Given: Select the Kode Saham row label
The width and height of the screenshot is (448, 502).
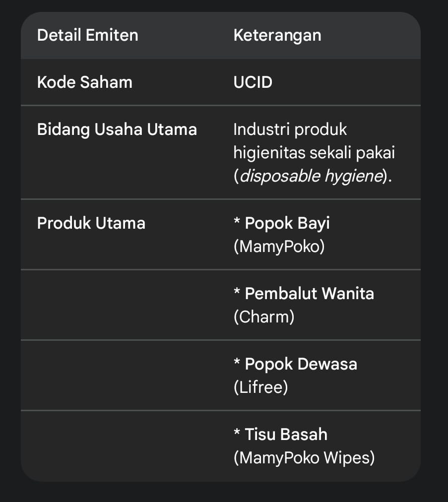Looking at the screenshot, I should click(84, 82).
